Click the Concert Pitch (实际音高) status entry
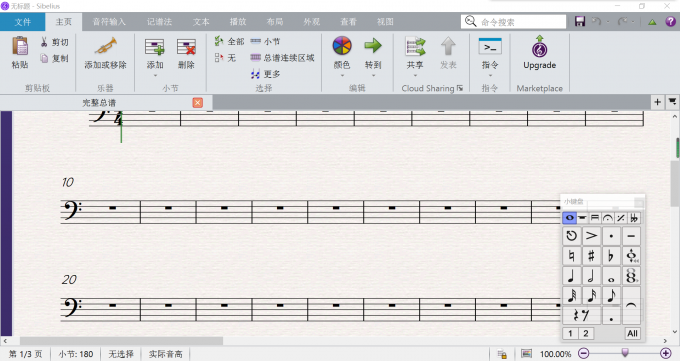 click(165, 354)
